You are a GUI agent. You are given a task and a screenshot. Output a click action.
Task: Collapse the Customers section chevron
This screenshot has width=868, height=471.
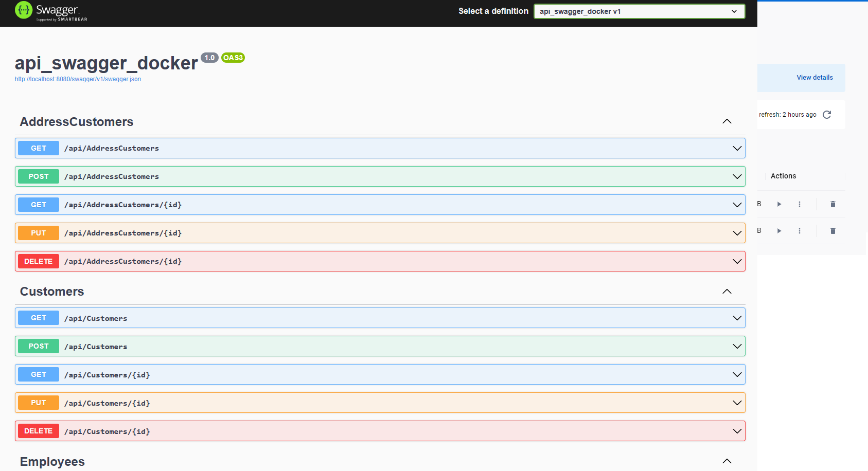[x=727, y=292]
